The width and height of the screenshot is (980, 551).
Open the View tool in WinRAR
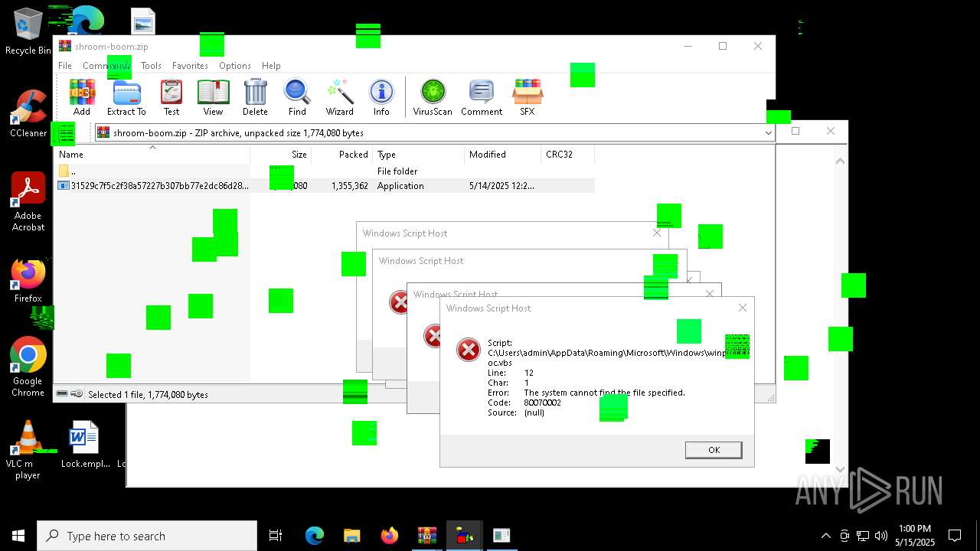[x=213, y=97]
